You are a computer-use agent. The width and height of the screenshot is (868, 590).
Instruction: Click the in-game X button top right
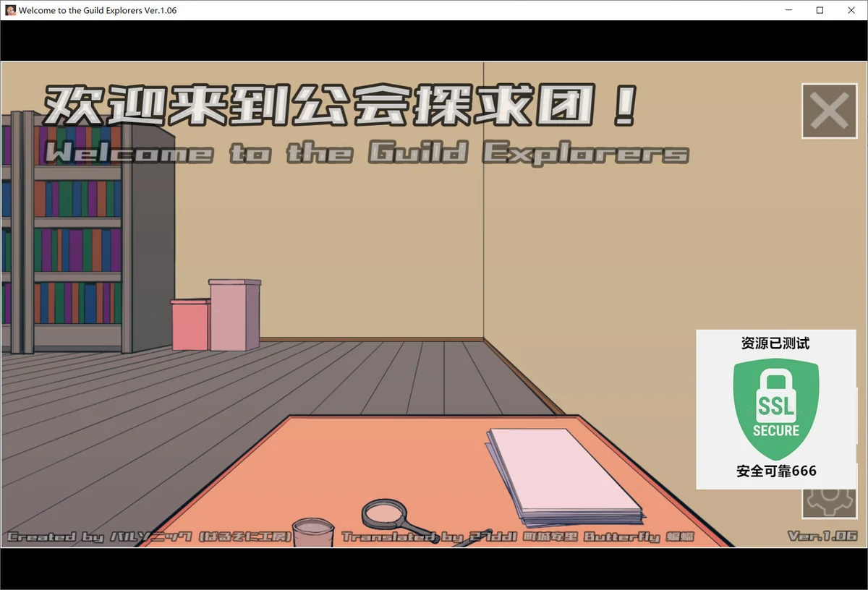pos(829,111)
